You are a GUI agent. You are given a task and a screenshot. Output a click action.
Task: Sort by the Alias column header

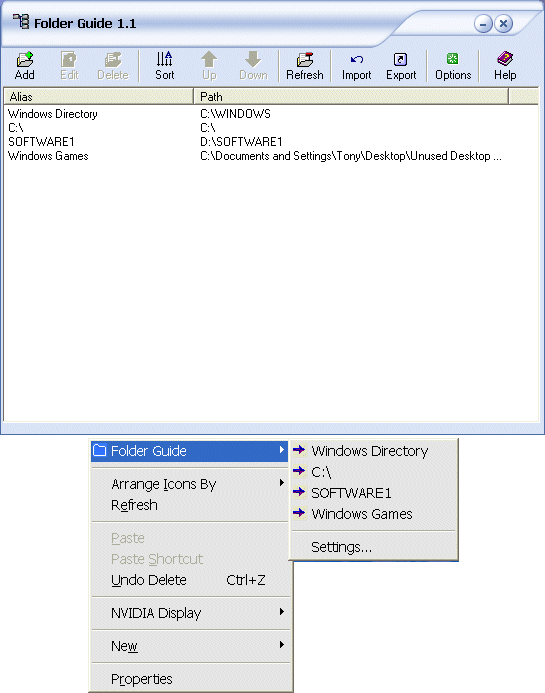coord(99,96)
